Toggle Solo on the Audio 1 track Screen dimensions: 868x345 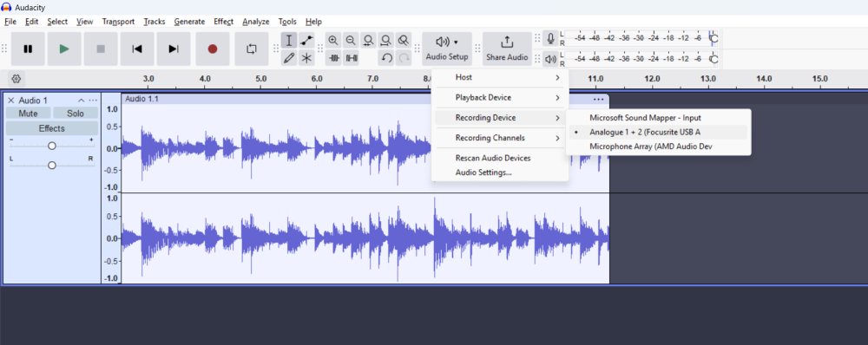click(x=76, y=114)
